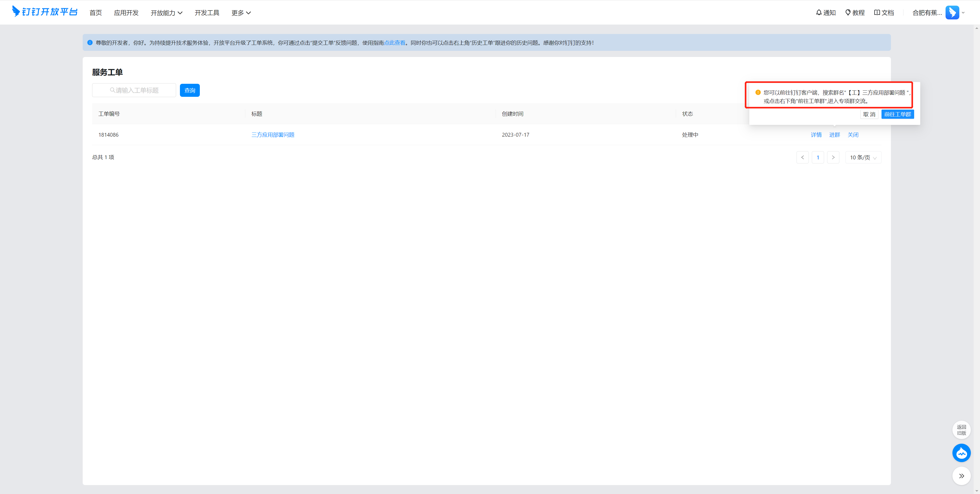Click status text 处理中

(690, 135)
